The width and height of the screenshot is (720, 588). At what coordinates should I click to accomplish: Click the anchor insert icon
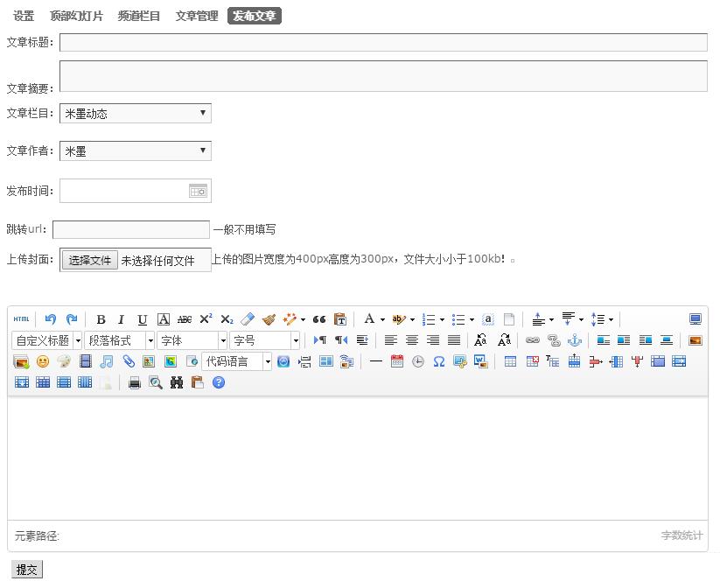coord(575,340)
